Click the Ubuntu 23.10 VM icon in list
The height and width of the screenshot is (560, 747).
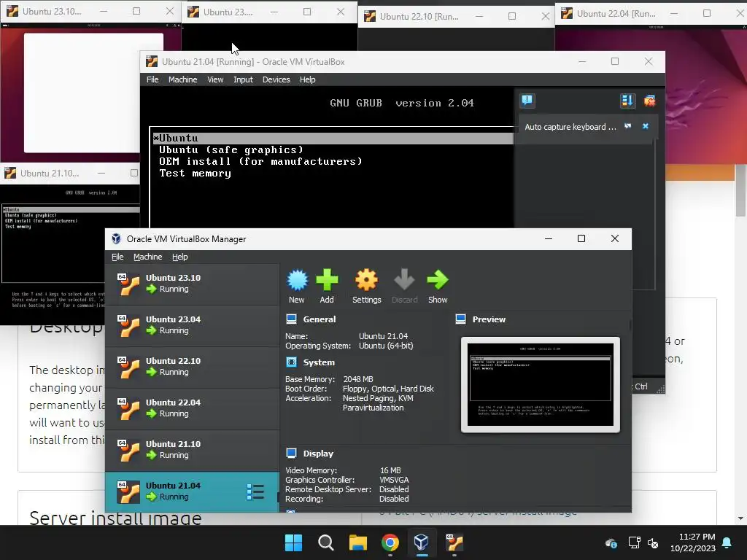(x=128, y=284)
